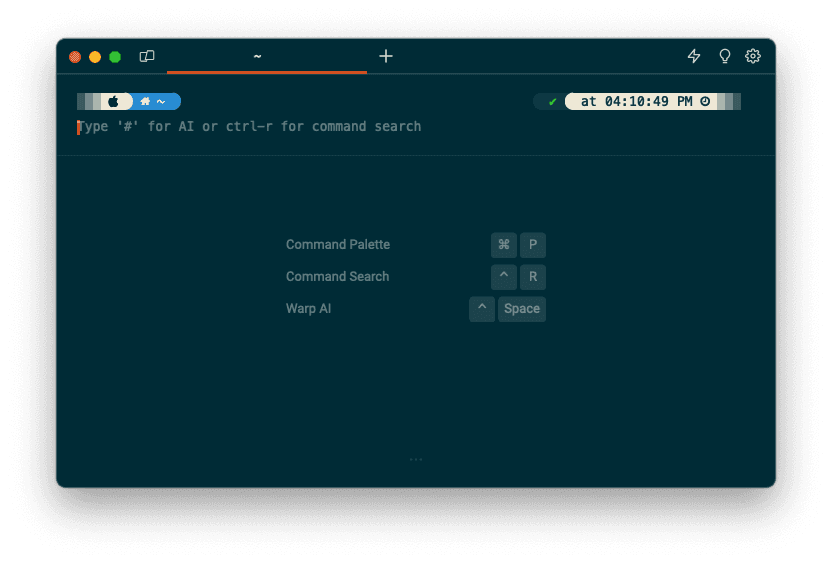Click the P key badge
This screenshot has height=562, width=832.
[x=533, y=245]
